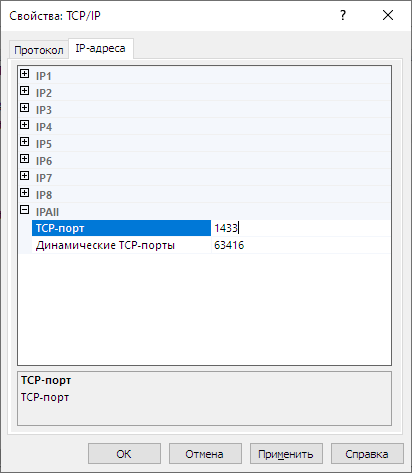Apply changes with Применить button
This screenshot has height=473, width=412.
286,454
